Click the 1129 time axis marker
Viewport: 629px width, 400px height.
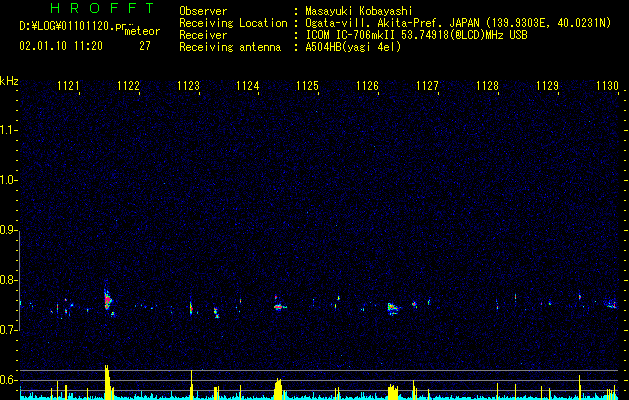click(547, 85)
